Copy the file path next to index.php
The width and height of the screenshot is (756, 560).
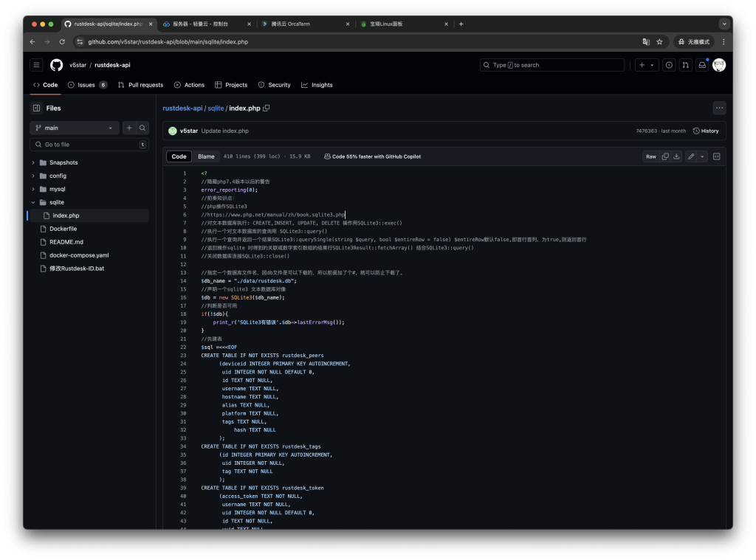coord(267,108)
